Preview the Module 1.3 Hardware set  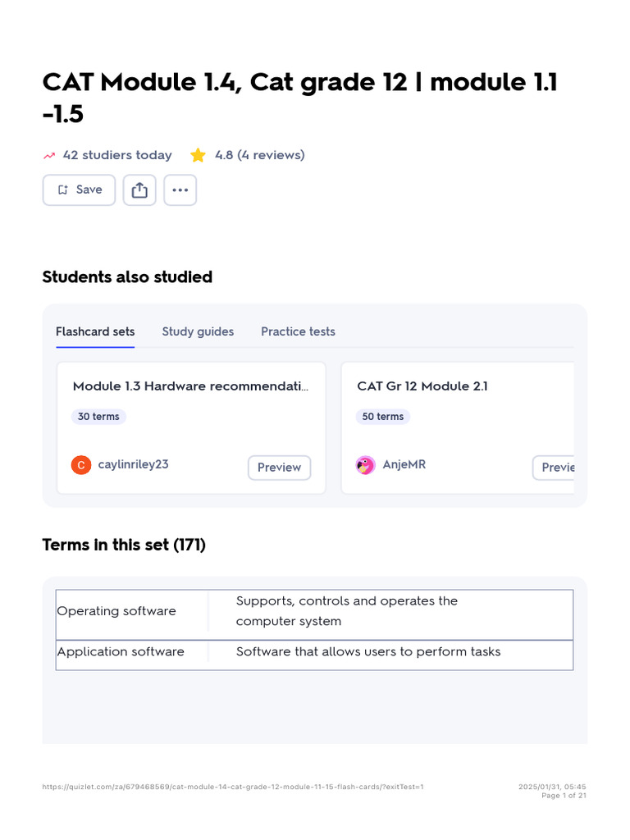pos(279,468)
